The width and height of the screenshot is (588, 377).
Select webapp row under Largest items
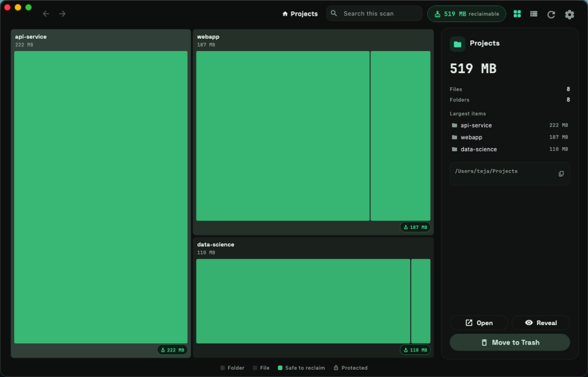point(510,137)
